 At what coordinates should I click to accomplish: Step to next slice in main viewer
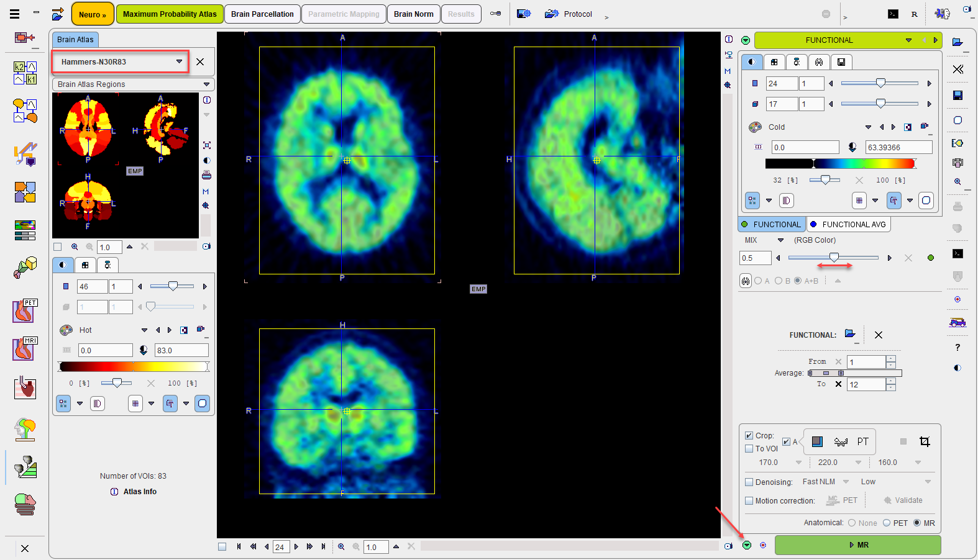coord(296,546)
